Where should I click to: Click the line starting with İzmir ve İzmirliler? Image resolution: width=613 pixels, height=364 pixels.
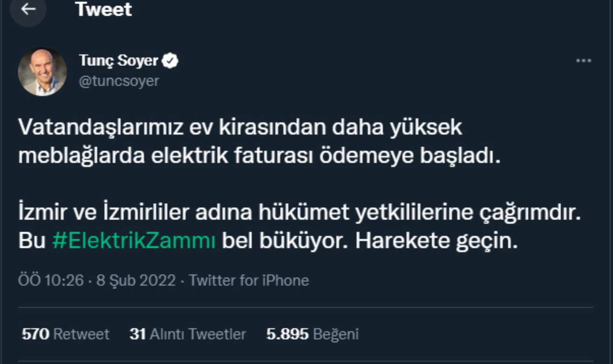click(x=299, y=213)
